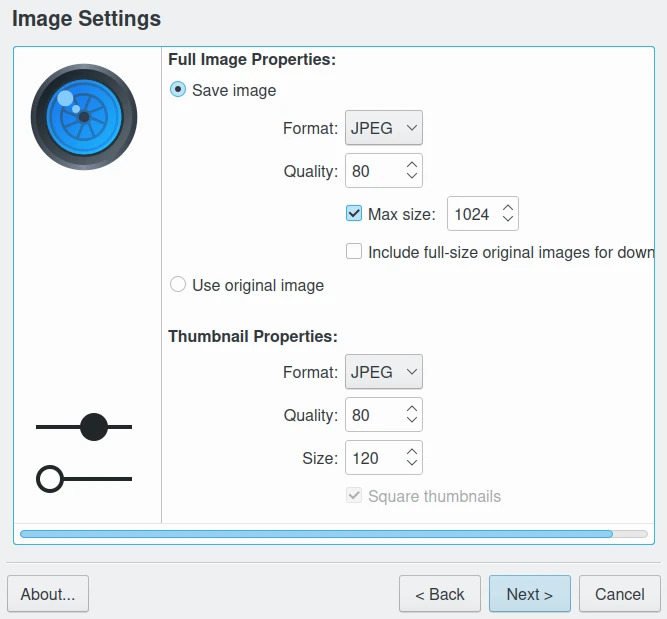This screenshot has height=619, width=667.
Task: Decrease Max size value with down arrow
Action: (508, 220)
